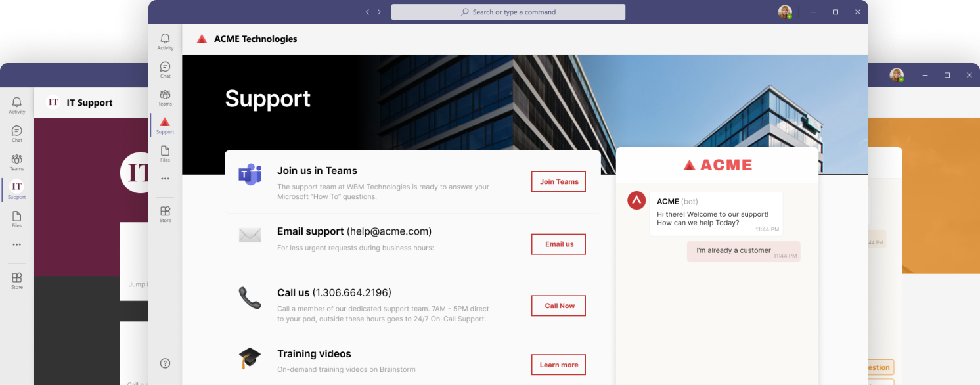
Task: Select IT Support app in back window sidebar
Action: (x=17, y=191)
